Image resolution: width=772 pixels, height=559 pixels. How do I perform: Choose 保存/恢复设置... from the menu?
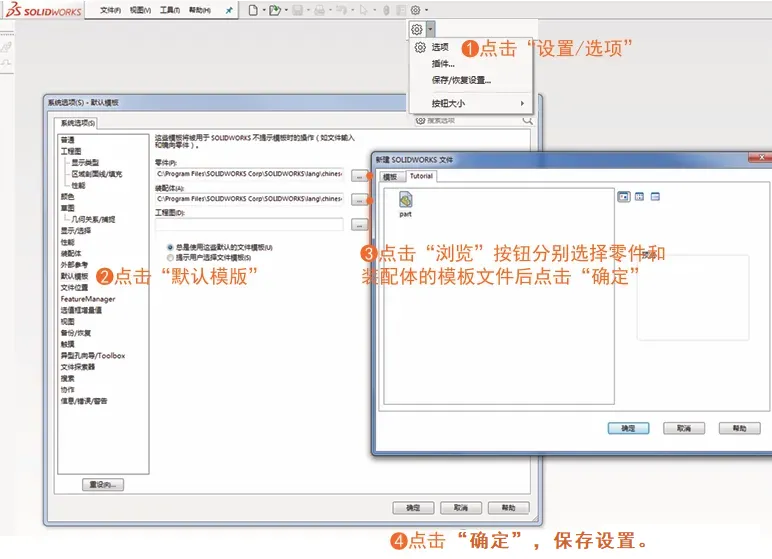click(x=461, y=80)
